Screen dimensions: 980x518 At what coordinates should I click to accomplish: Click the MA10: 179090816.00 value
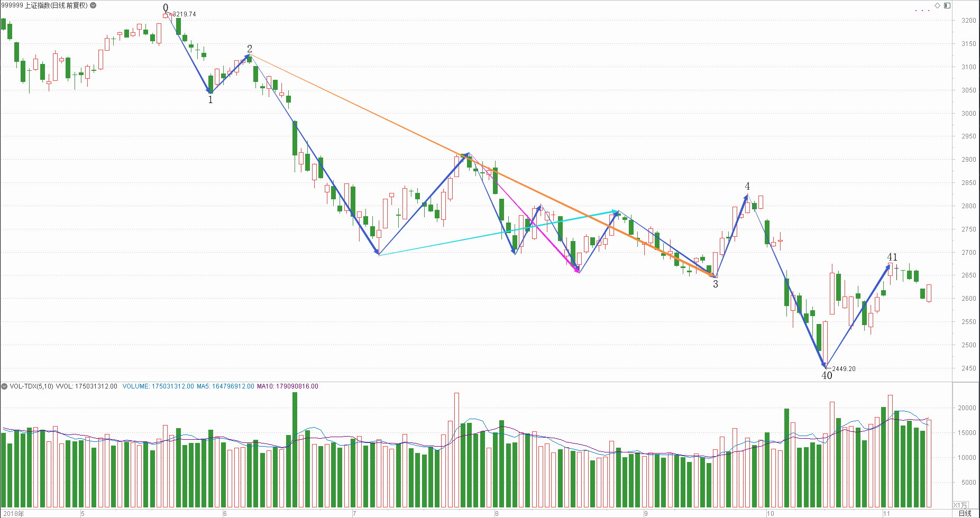pyautogui.click(x=288, y=386)
